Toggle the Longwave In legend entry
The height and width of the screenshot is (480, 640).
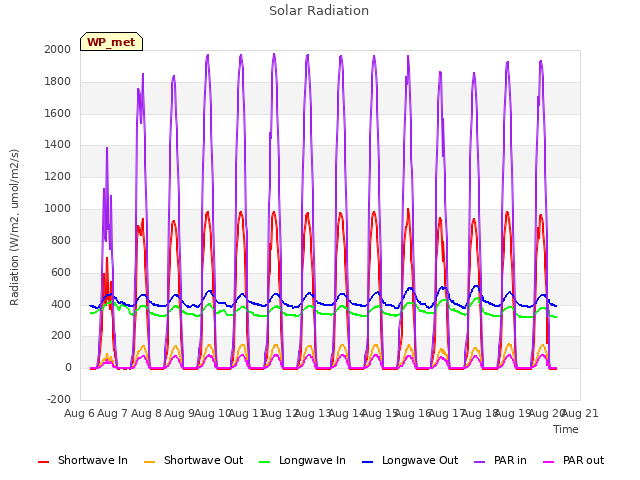pyautogui.click(x=302, y=460)
